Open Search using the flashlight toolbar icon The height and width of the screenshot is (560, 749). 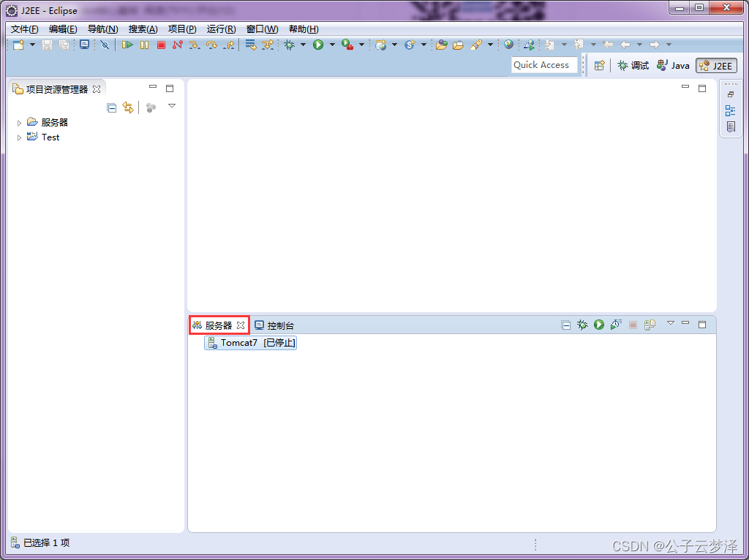point(475,45)
